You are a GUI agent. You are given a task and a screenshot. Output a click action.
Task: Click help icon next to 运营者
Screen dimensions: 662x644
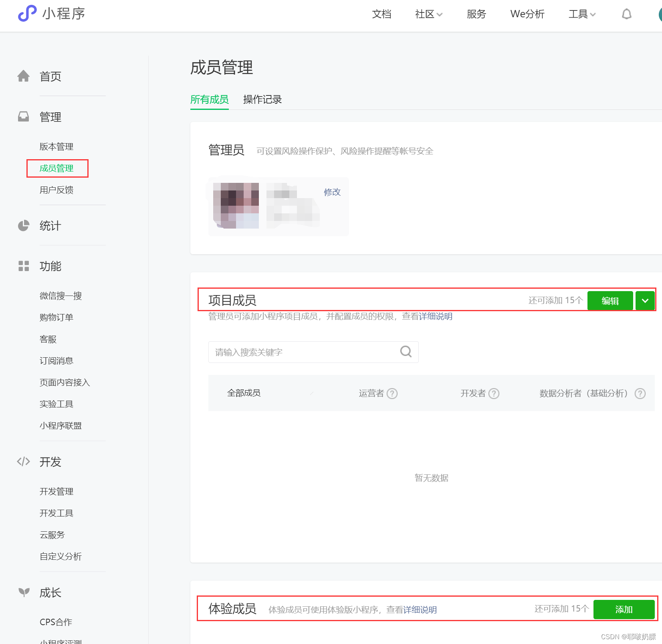392,393
